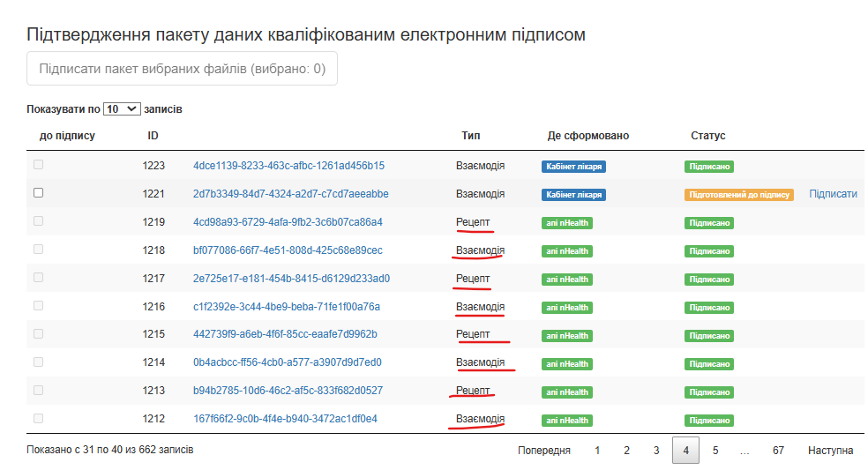Click the 'Статус' column header
The image size is (868, 470).
(x=707, y=136)
